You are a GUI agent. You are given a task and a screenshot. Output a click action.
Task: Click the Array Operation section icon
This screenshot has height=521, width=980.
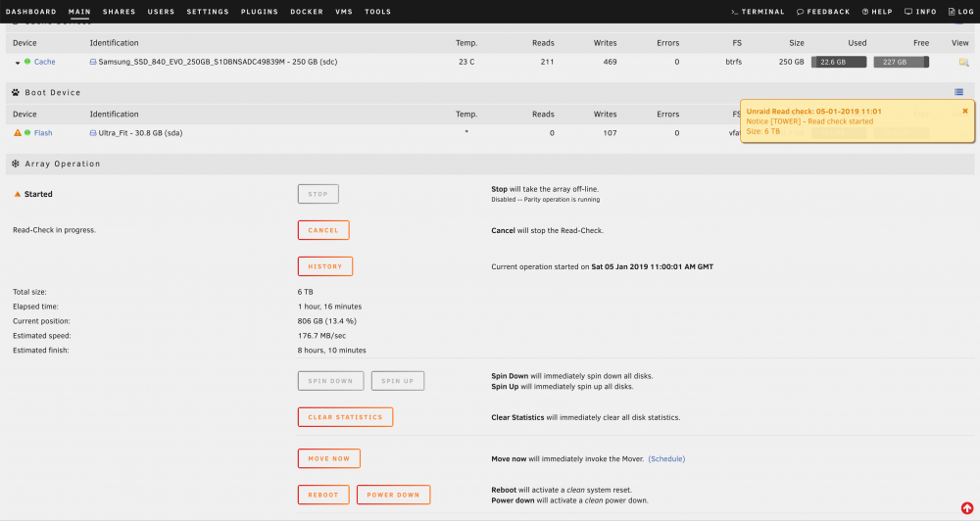coord(16,163)
